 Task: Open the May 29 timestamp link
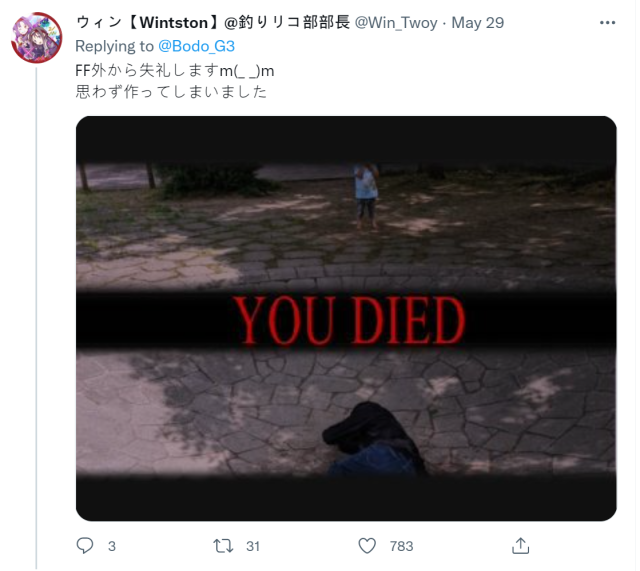tap(478, 23)
